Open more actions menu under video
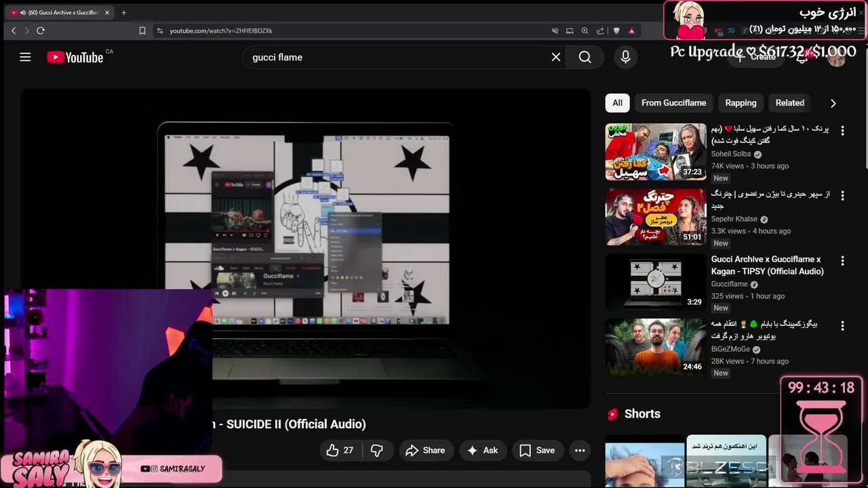Screen dimensions: 868x488 [x=580, y=450]
